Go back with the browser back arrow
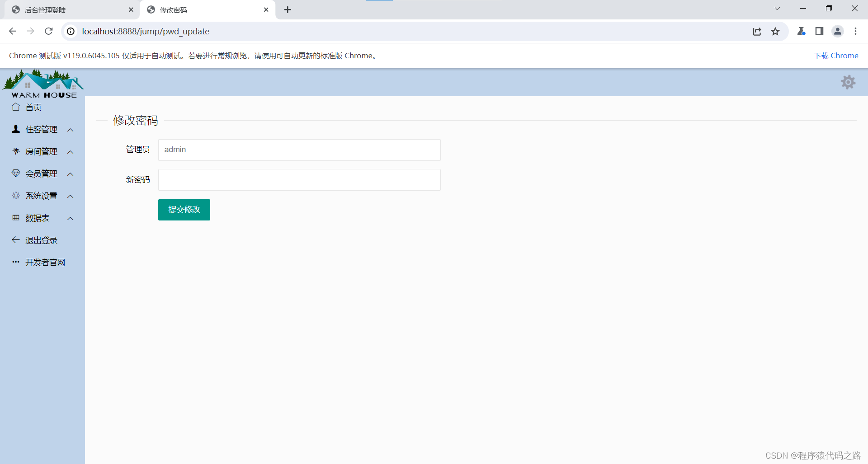Screen dimensions: 868x464 [13, 31]
